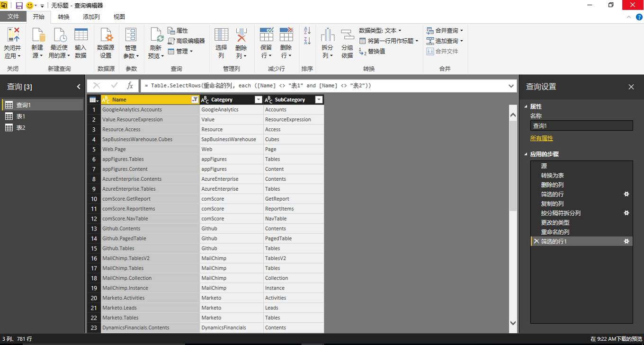Image resolution: width=644 pixels, height=345 pixels.
Task: Switch to the View (视图) tab
Action: 119,17
